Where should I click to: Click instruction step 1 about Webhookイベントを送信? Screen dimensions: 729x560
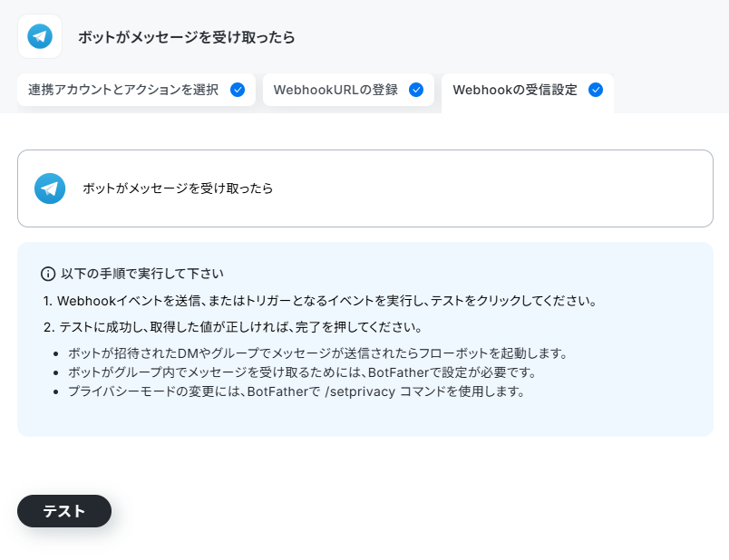click(320, 301)
